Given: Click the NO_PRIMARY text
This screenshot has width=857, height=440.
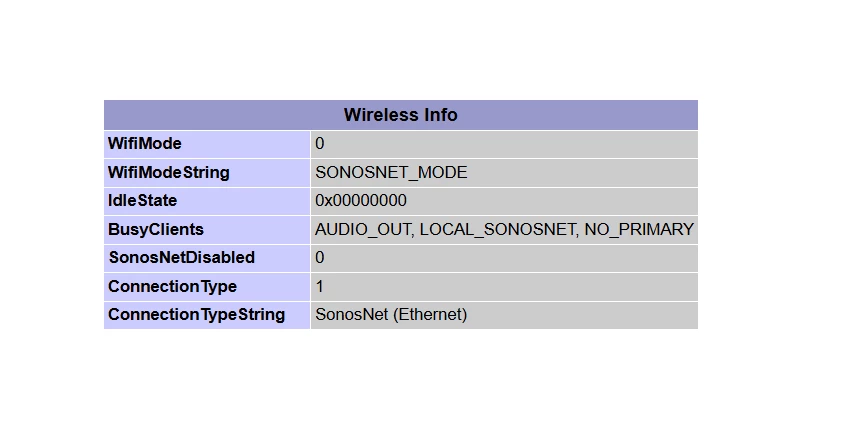Looking at the screenshot, I should pos(639,229).
